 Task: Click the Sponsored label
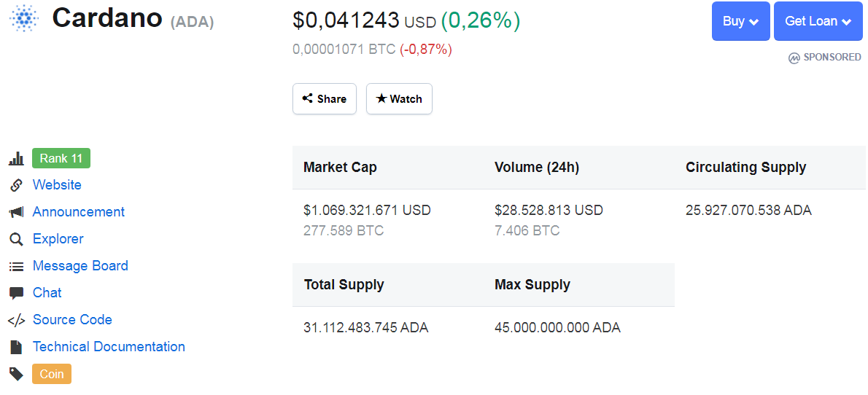pos(825,58)
